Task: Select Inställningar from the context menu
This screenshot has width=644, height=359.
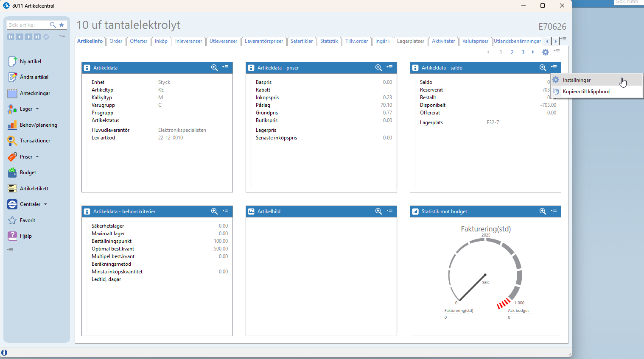Action: tap(577, 80)
